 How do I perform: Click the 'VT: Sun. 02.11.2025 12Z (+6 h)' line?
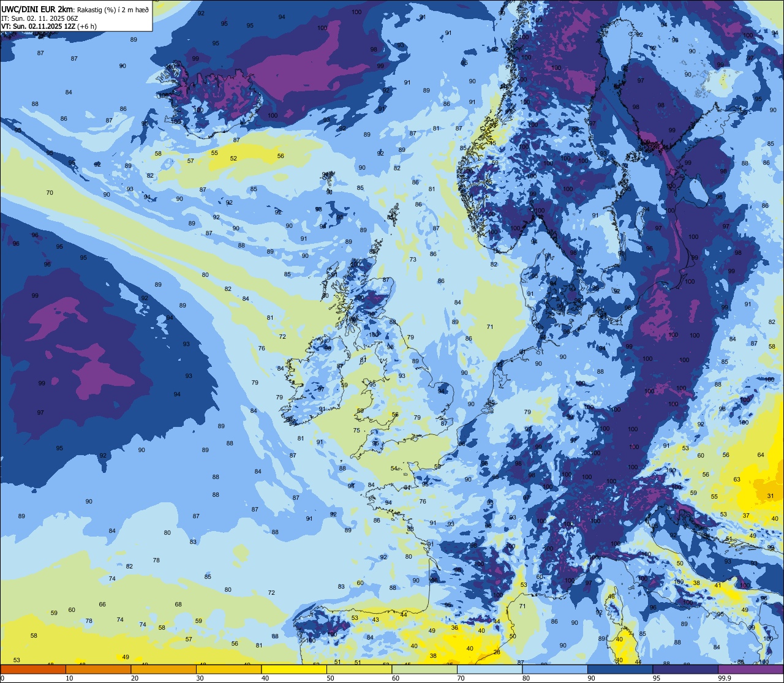(49, 26)
